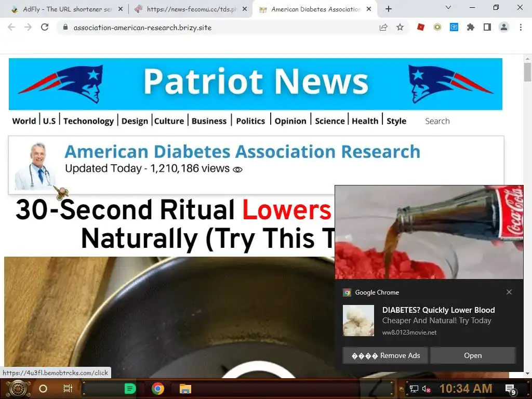Close the American Diabetes Association tab
The width and height of the screenshot is (532, 399).
tap(369, 9)
